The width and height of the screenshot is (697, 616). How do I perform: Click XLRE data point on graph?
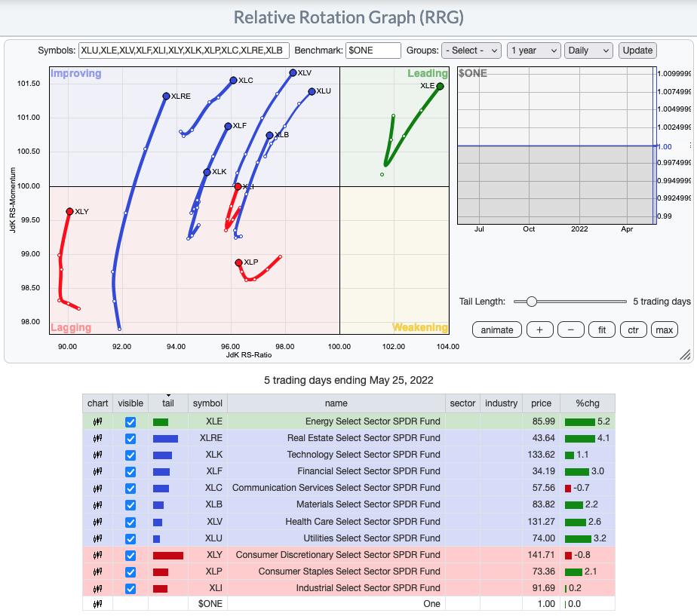(166, 96)
